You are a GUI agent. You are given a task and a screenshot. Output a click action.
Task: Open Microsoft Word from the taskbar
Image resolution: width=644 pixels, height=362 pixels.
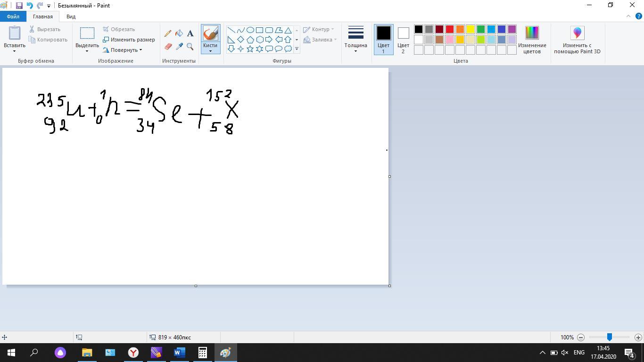179,352
